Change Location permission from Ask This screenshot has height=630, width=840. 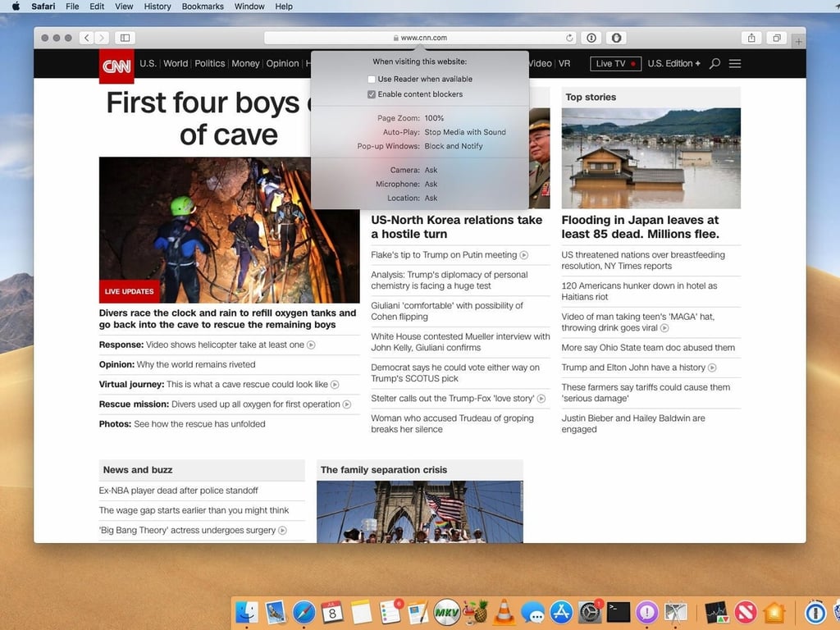tap(431, 199)
